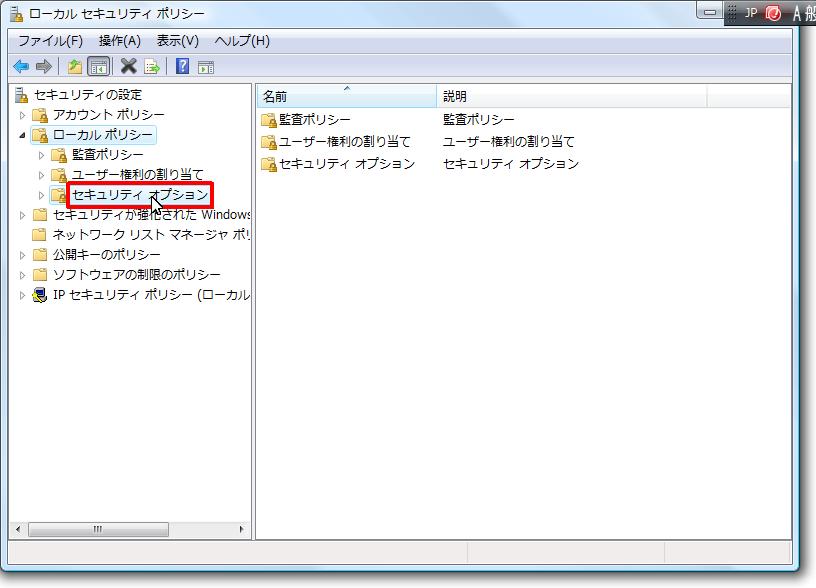Open Help with the question mark icon

tap(182, 67)
